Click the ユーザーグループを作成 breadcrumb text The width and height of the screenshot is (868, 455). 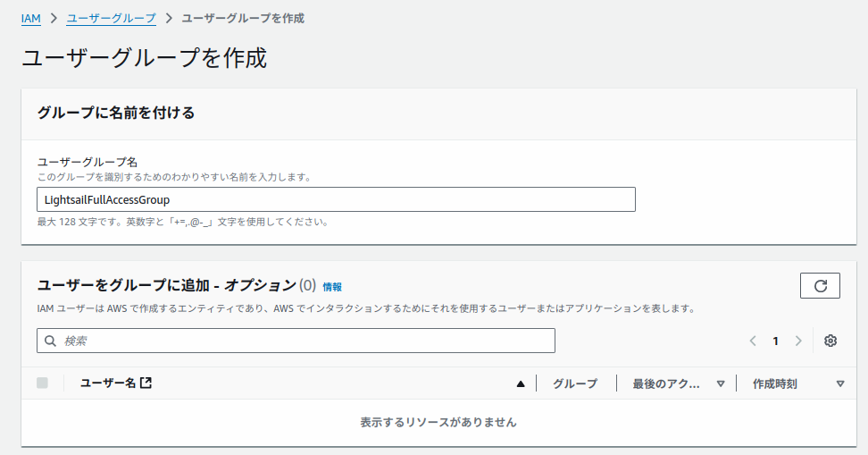tap(243, 18)
